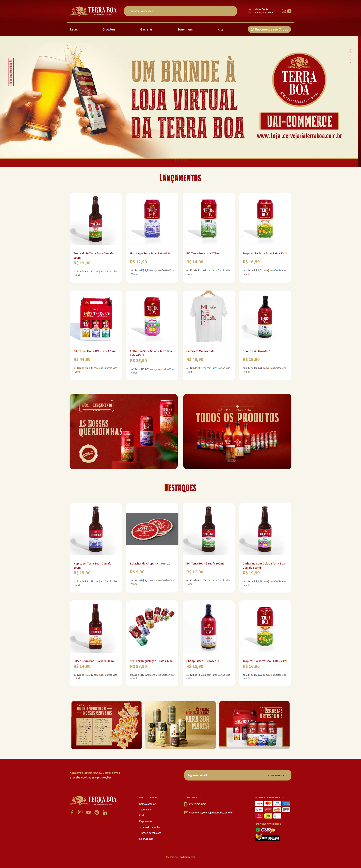Click the product search field
Viewport: 361px width, 868px height.
[180, 11]
